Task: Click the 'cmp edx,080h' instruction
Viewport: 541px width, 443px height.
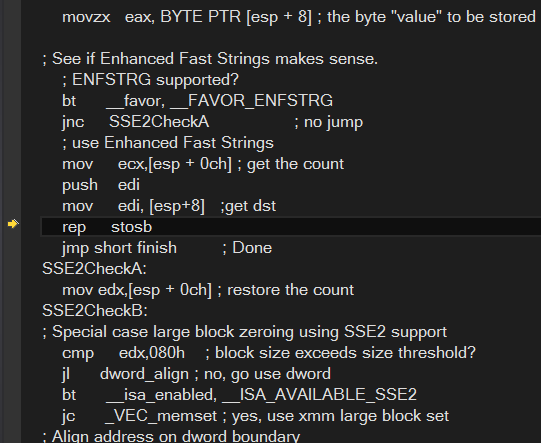Action: point(123,353)
